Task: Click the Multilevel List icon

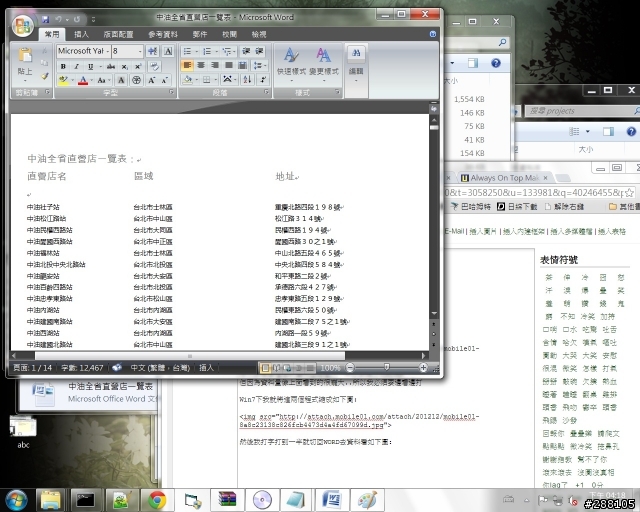Action: click(x=227, y=51)
